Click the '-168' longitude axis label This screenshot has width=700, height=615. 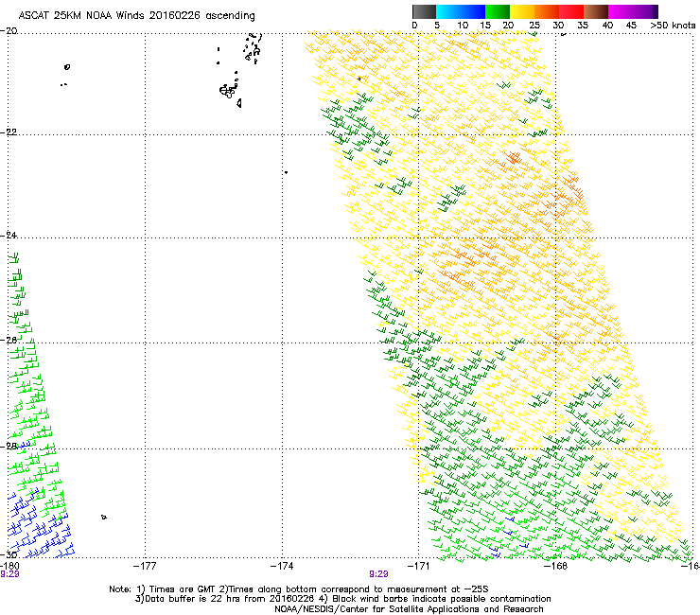556,566
